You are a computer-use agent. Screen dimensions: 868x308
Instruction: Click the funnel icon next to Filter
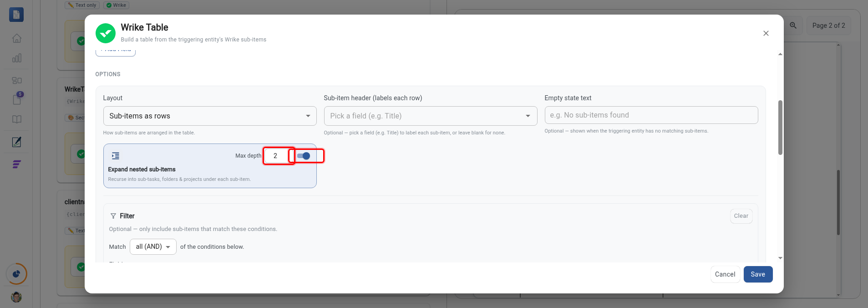pos(113,216)
